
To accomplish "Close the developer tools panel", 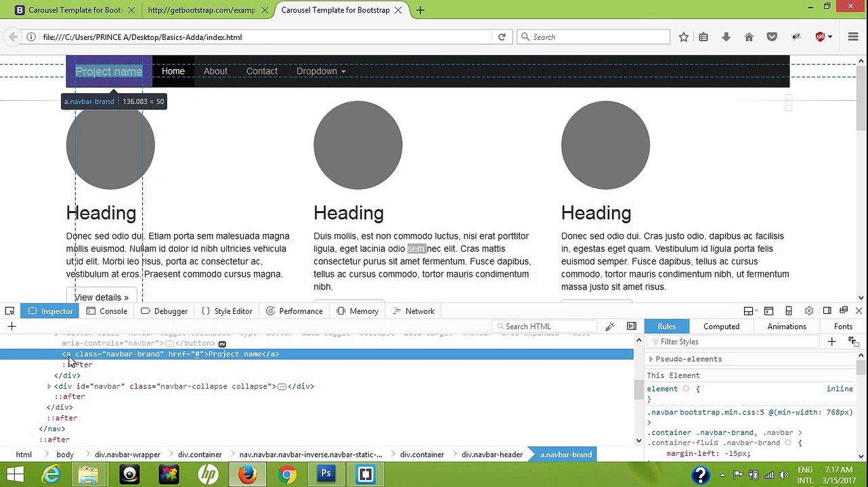I will point(859,311).
